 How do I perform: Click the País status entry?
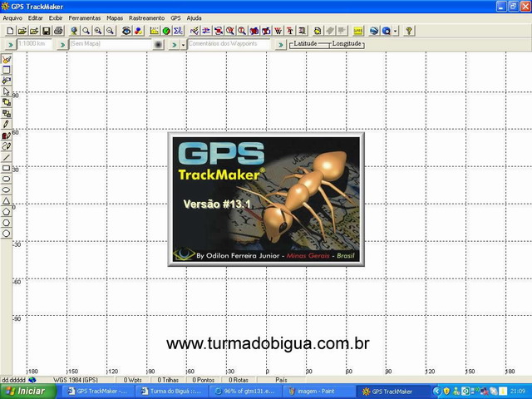(281, 380)
